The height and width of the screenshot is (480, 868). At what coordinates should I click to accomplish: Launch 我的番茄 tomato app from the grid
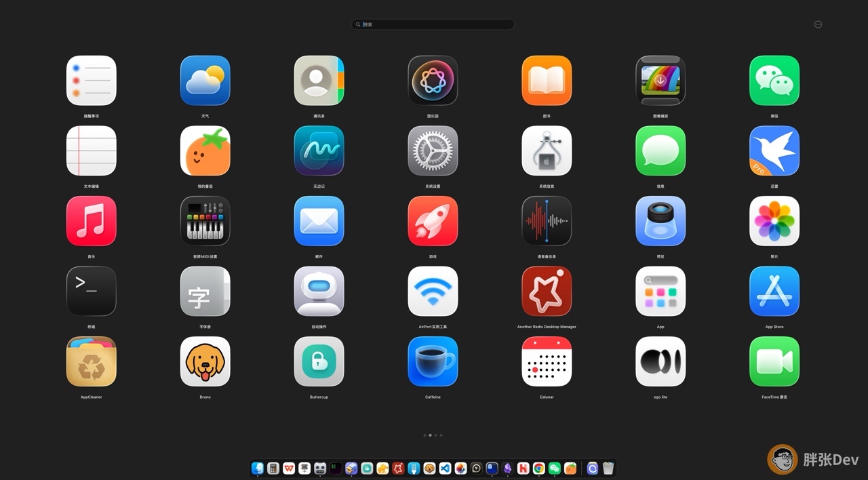pos(205,151)
